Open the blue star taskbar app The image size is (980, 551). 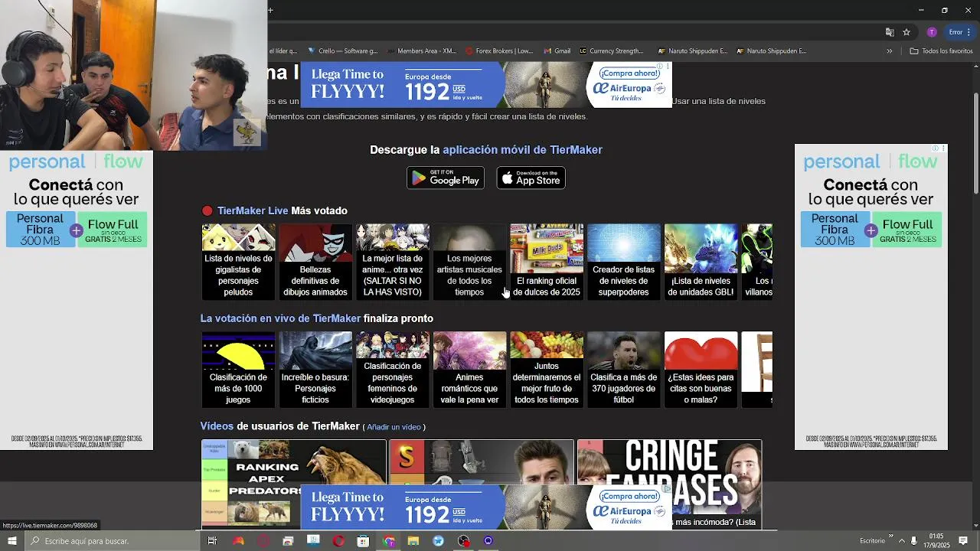point(438,541)
